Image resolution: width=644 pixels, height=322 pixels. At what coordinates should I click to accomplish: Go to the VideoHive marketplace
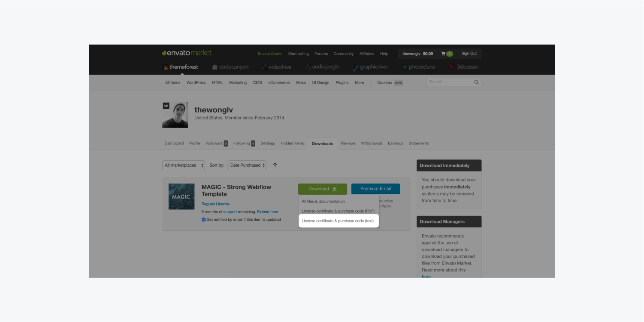point(276,67)
